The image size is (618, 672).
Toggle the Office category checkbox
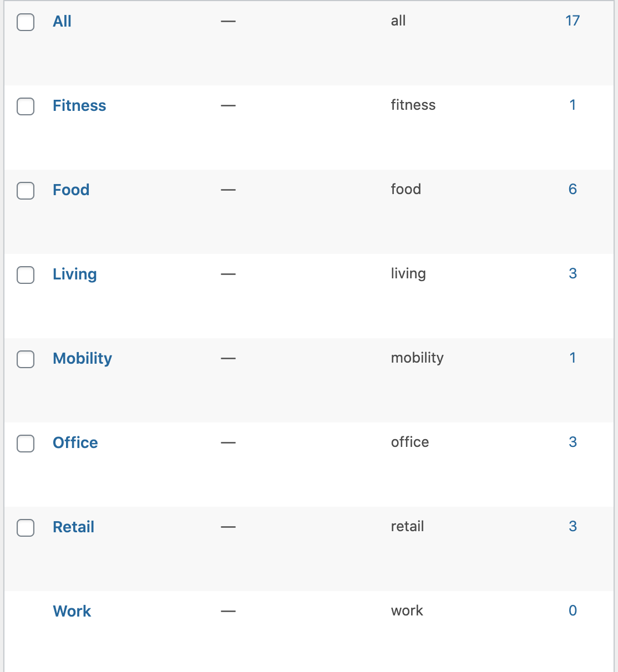(x=26, y=444)
